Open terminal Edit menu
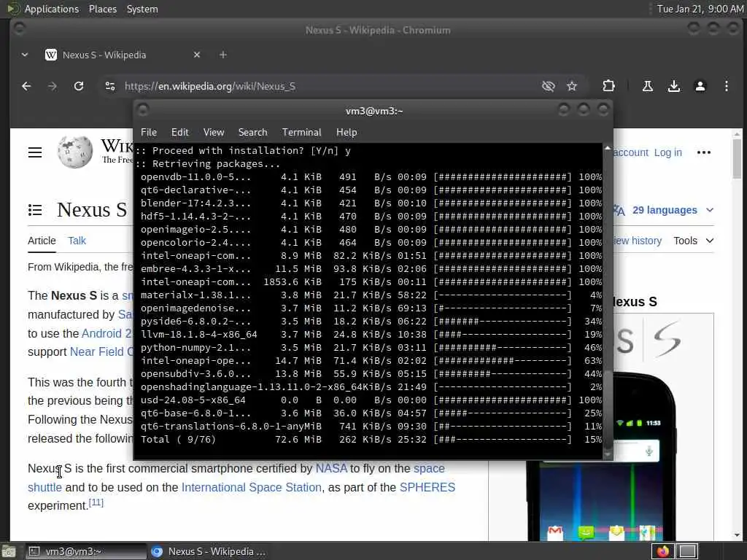 tap(179, 133)
